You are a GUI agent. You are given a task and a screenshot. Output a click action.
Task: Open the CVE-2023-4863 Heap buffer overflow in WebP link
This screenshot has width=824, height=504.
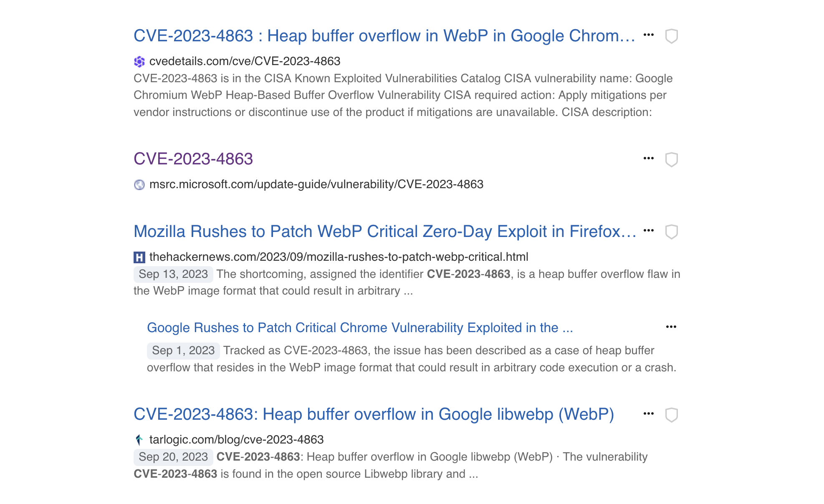point(384,36)
